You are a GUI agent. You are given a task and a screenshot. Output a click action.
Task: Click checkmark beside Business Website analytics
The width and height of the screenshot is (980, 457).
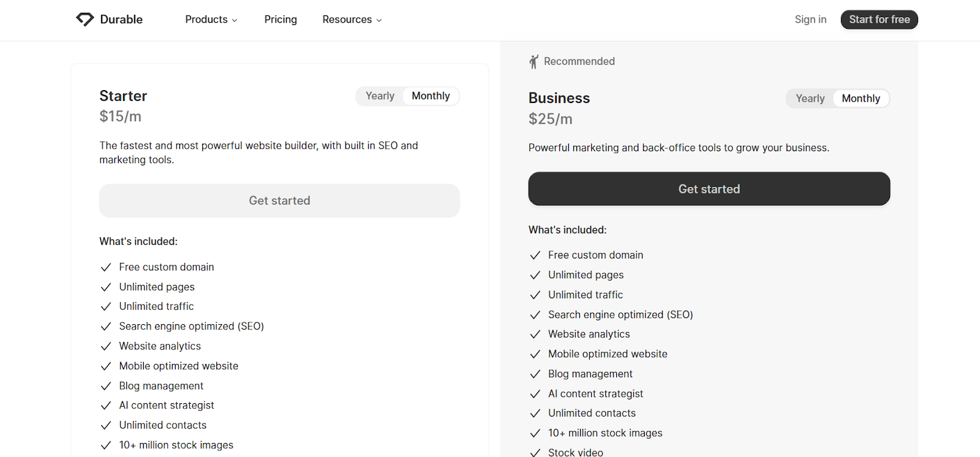535,334
